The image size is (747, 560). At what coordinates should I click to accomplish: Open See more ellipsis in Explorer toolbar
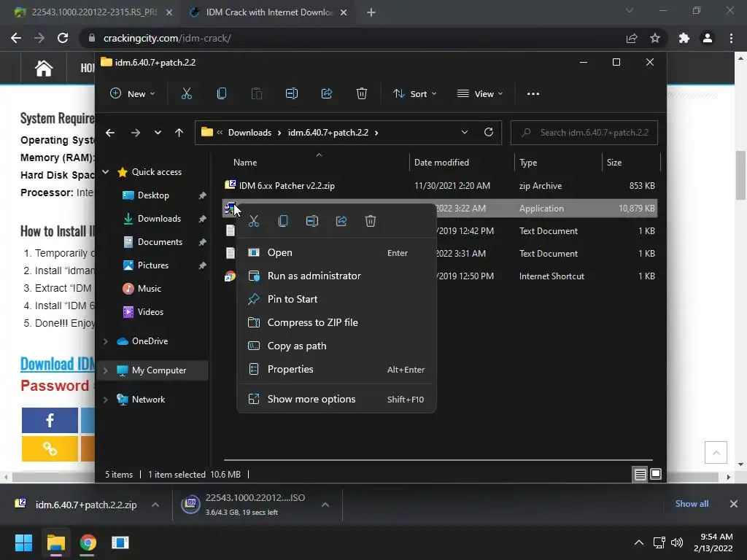[x=533, y=94]
